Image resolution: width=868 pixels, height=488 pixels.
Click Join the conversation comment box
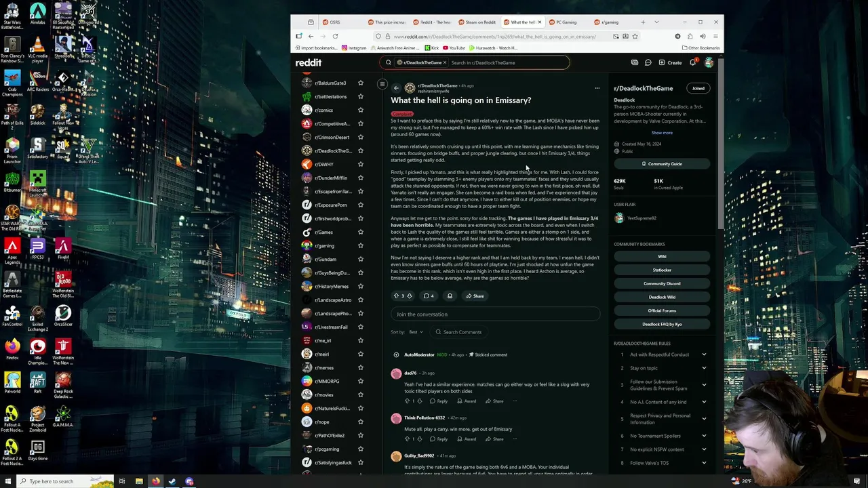tap(495, 314)
